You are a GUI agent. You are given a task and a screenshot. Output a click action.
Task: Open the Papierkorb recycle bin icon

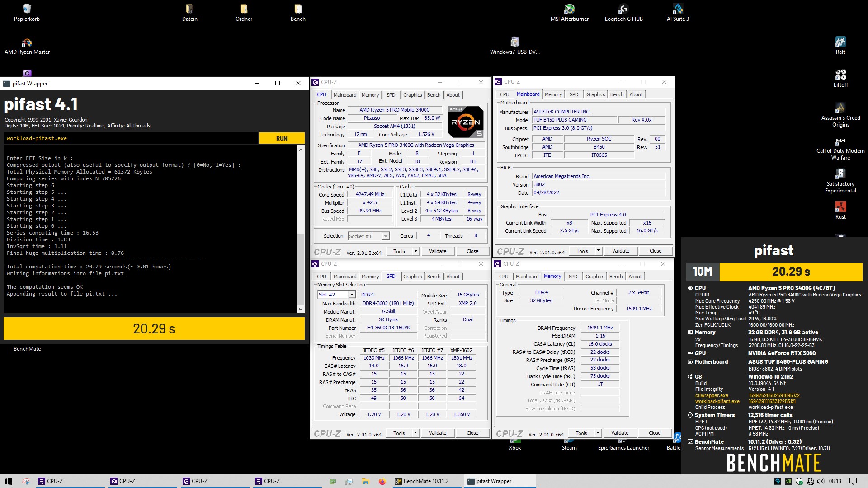27,12
